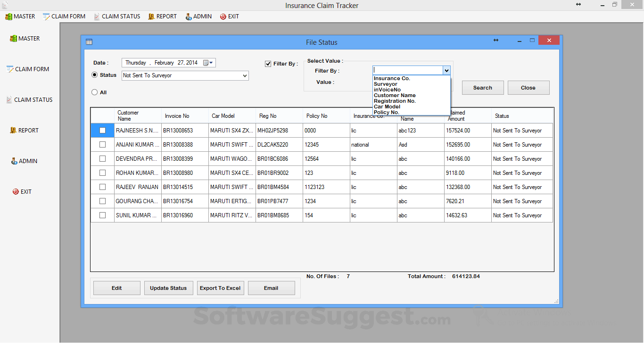Click the File Status window system icon
644x362 pixels.
[x=89, y=41]
